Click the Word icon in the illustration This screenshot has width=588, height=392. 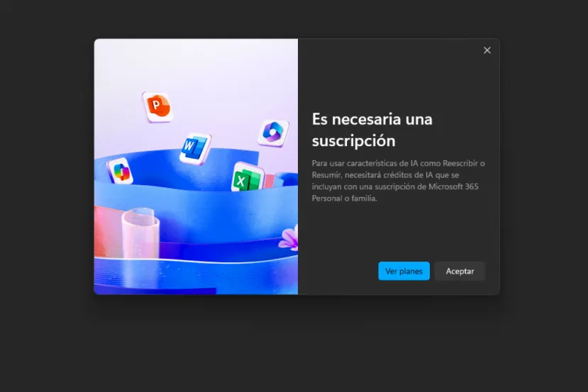point(195,148)
